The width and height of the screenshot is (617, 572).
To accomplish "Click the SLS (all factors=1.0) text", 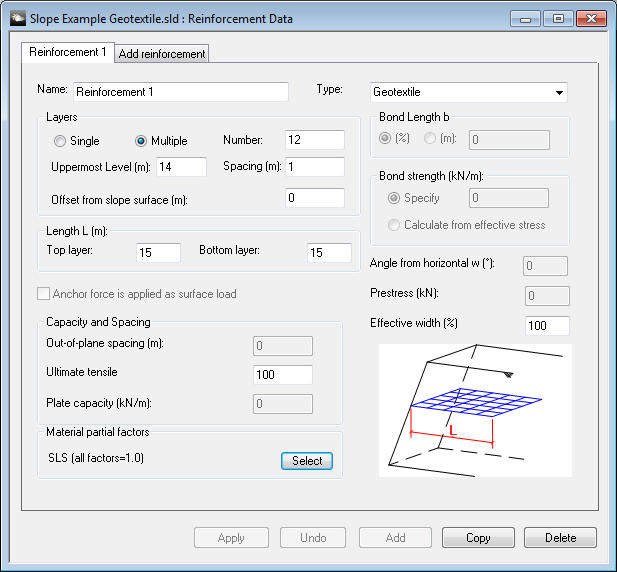I will (x=96, y=458).
